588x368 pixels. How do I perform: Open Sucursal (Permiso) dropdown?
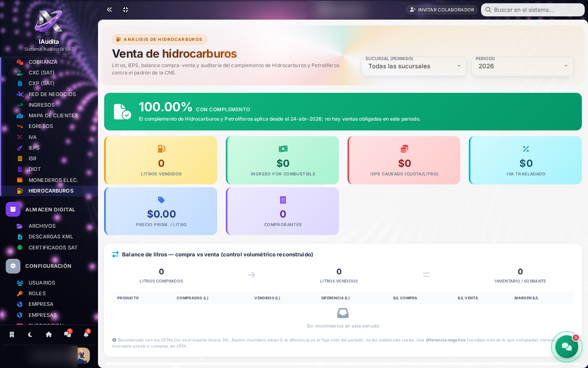(414, 66)
